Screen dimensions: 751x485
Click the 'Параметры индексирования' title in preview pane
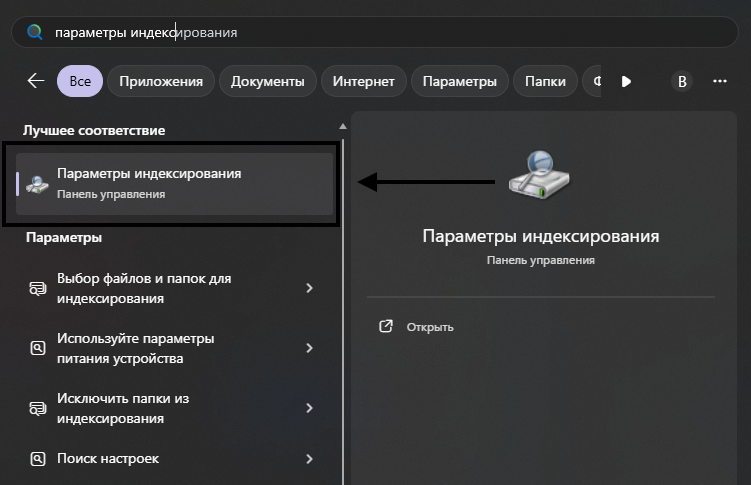coord(541,236)
